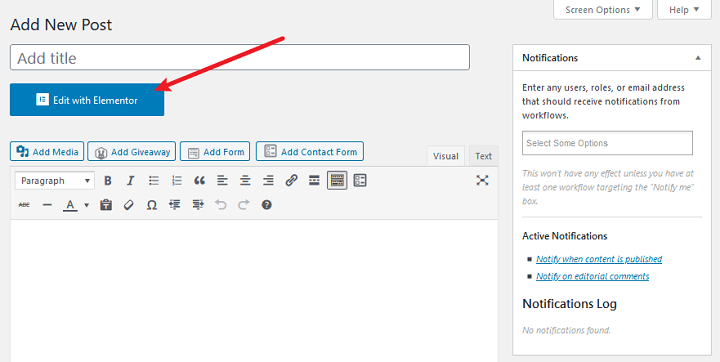Screen dimensions: 720x362
Task: Toggle strikethrough formatting
Action: pos(24,205)
